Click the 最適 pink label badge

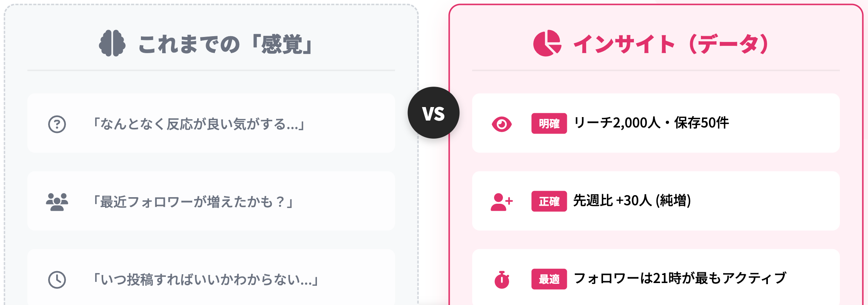(549, 279)
